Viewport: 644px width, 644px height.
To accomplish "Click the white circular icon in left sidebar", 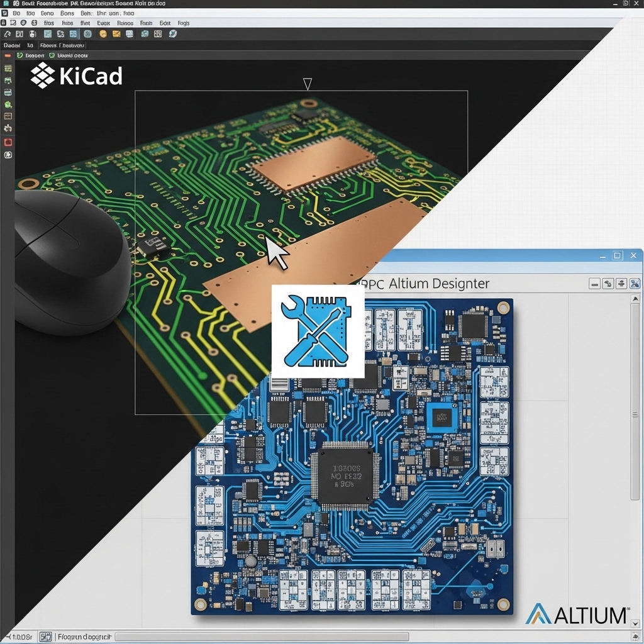I will point(8,155).
